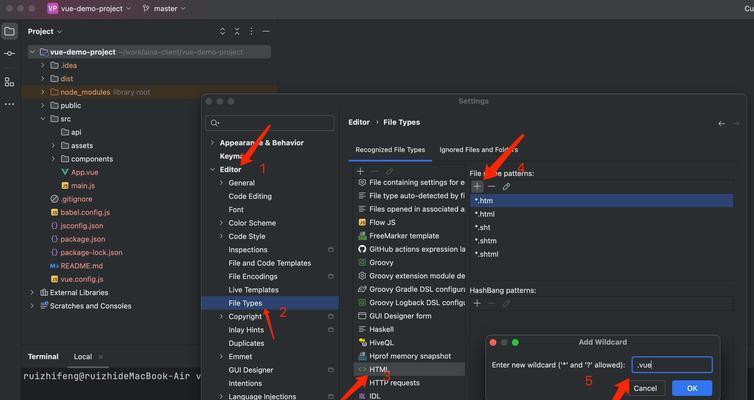
Task: Click the expand-all icon in Project panel header
Action: (222, 31)
